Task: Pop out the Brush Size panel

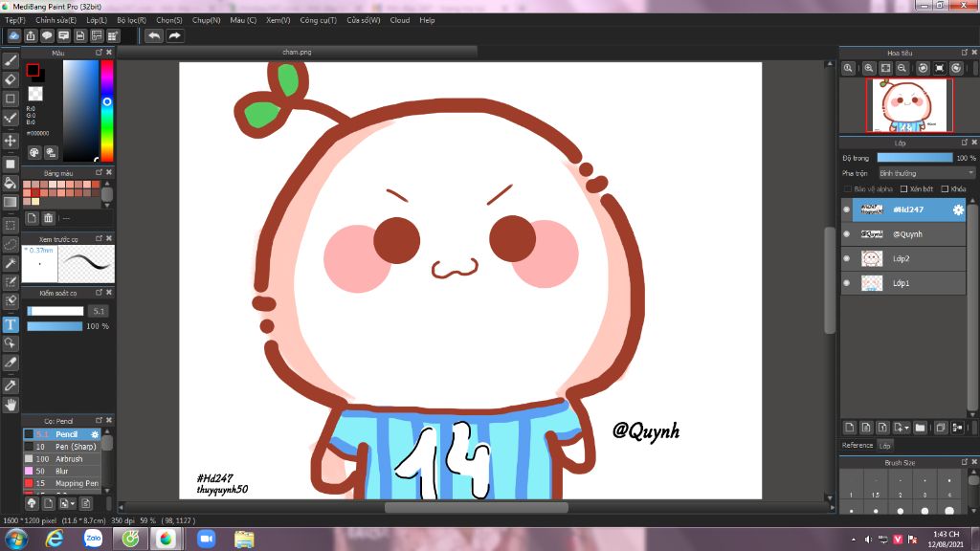Action: pyautogui.click(x=965, y=462)
